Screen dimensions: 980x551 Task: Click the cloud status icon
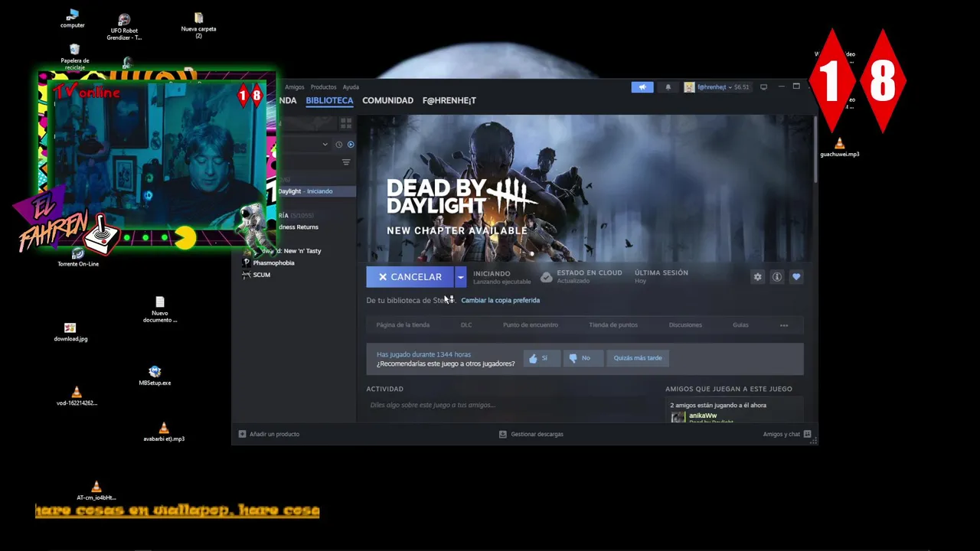pyautogui.click(x=546, y=277)
